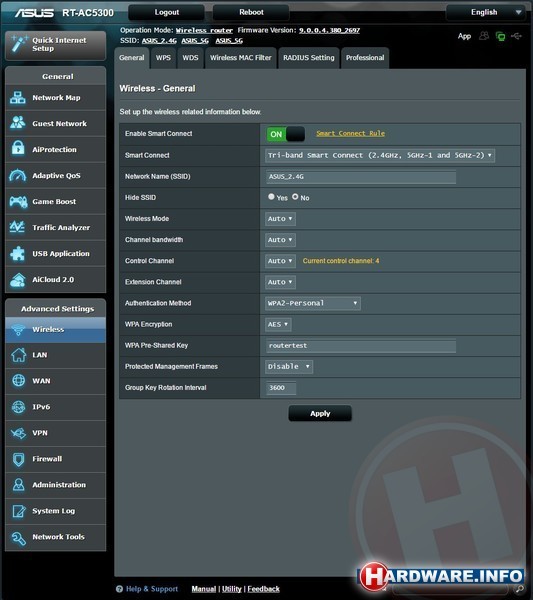Open the Wireless MAC Filter tab
The image size is (533, 600).
point(241,58)
